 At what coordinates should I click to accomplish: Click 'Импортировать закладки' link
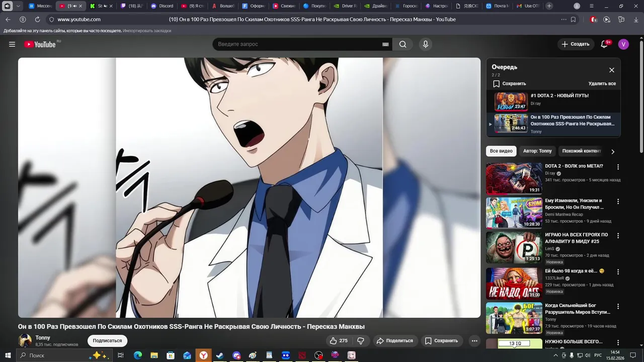click(147, 31)
